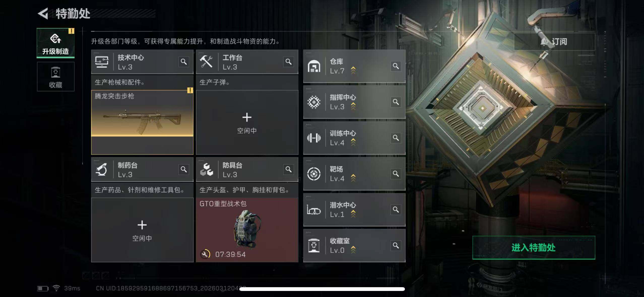The width and height of the screenshot is (644, 297).
Task: Toggle the 订阅 bell subscription
Action: 554,42
